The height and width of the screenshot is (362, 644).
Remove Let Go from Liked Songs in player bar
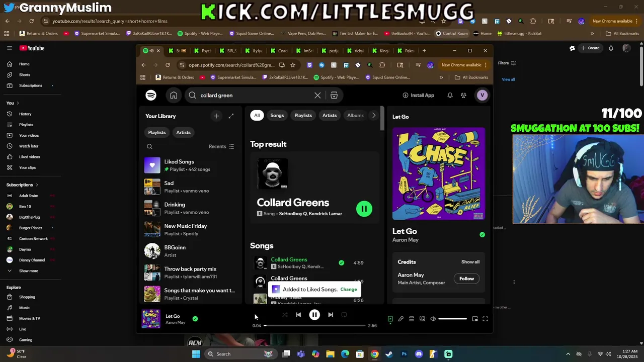195,318
